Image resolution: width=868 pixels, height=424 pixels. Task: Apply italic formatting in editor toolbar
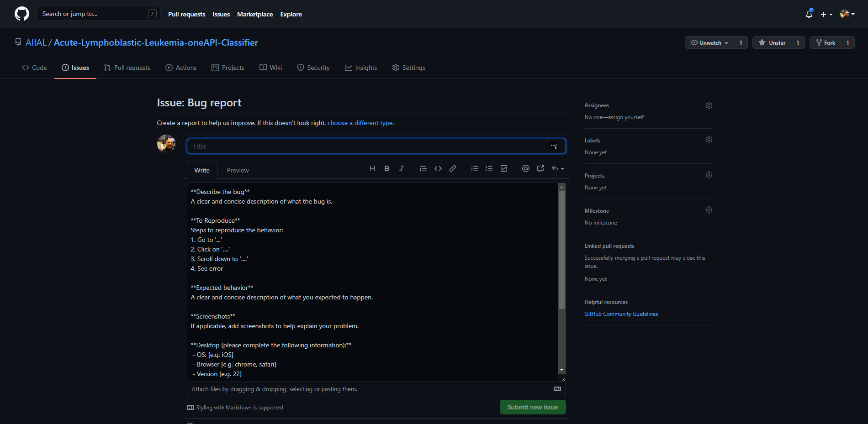pyautogui.click(x=402, y=168)
